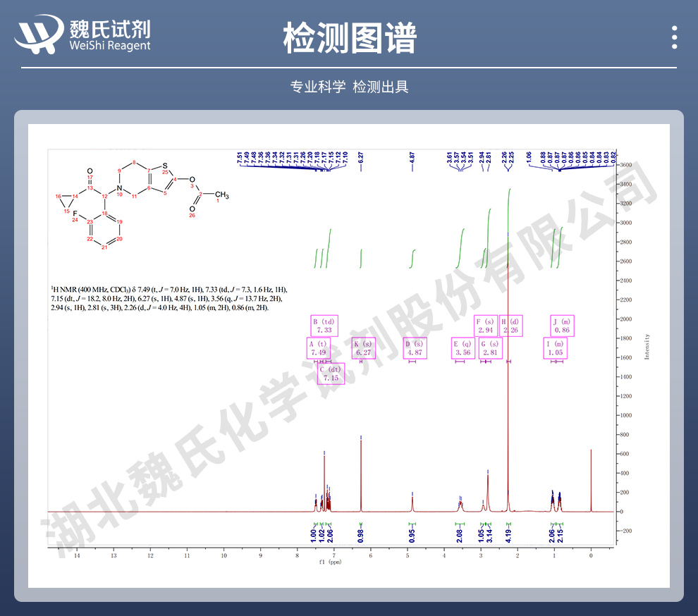Select the 检测图谱 page title
The width and height of the screenshot is (698, 616).
point(350,38)
